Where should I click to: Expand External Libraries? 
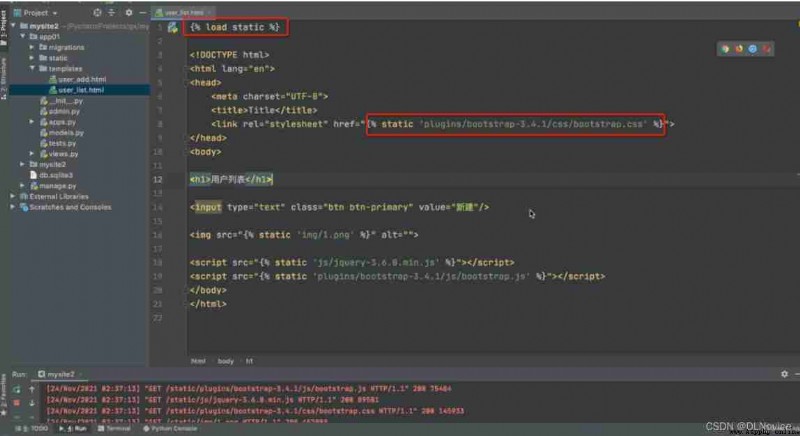(13, 196)
